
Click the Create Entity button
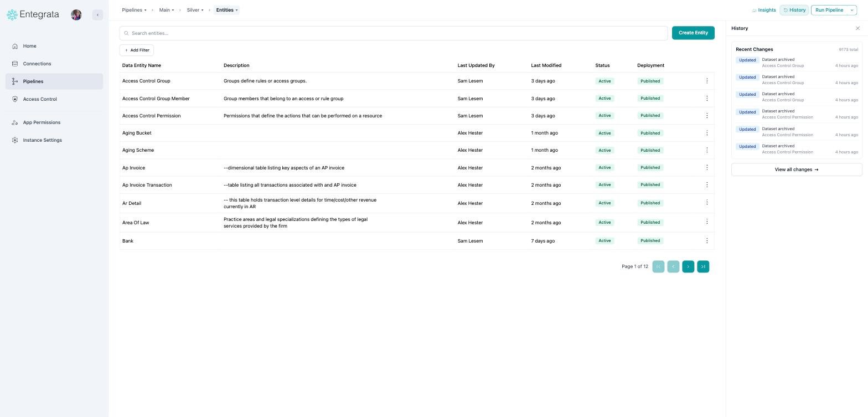[x=693, y=33]
